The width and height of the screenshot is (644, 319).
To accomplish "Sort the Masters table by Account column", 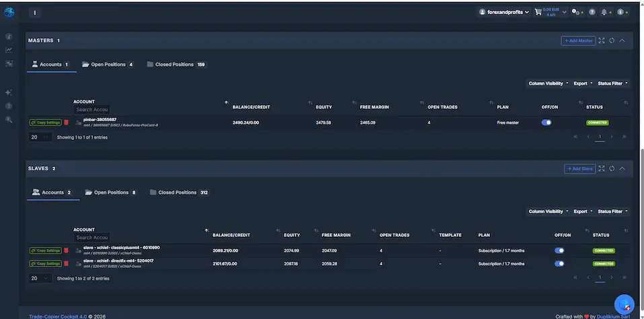I will click(x=226, y=102).
